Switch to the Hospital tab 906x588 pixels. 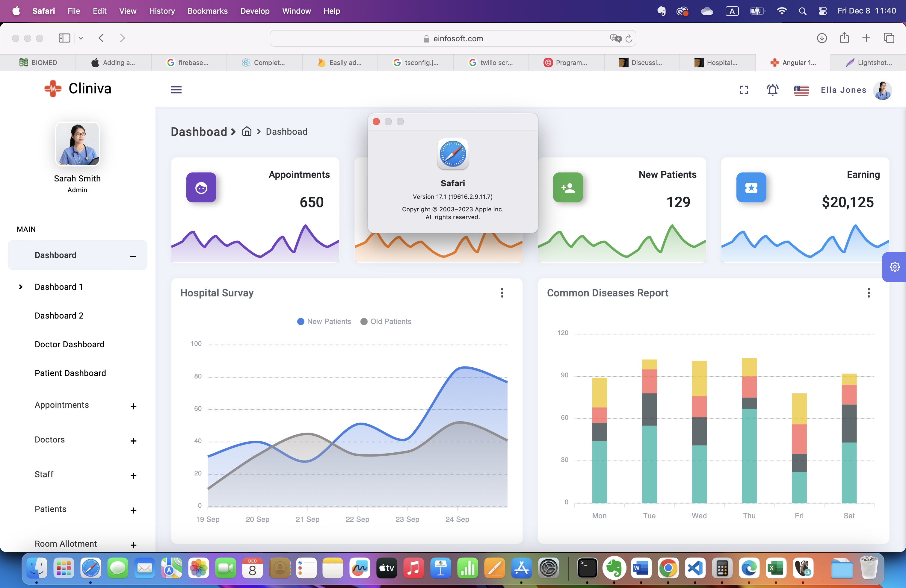(x=717, y=63)
